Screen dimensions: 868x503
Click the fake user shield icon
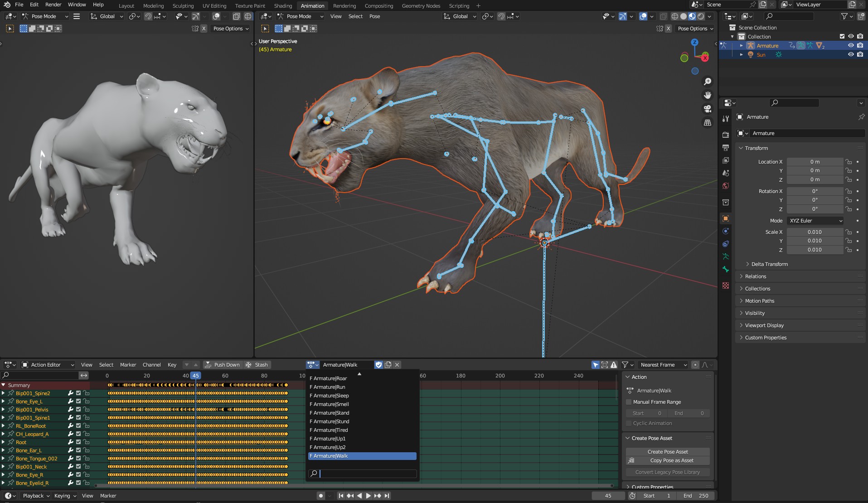(378, 365)
